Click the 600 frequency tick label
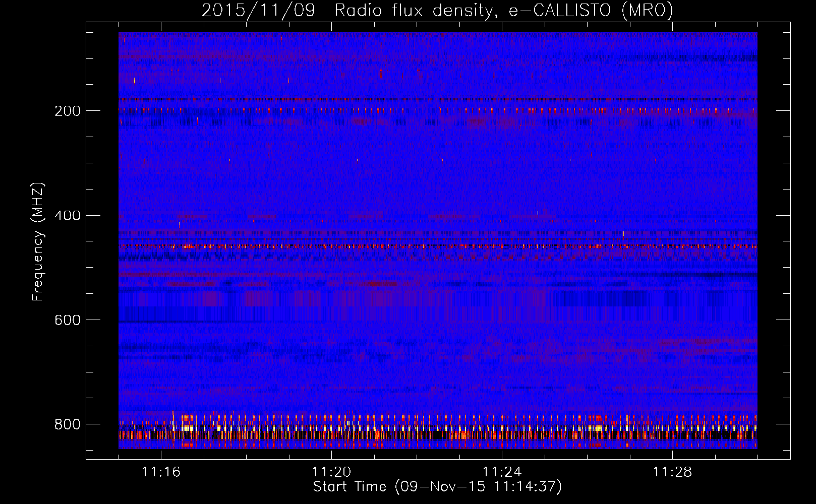This screenshot has height=504, width=816. (x=68, y=321)
